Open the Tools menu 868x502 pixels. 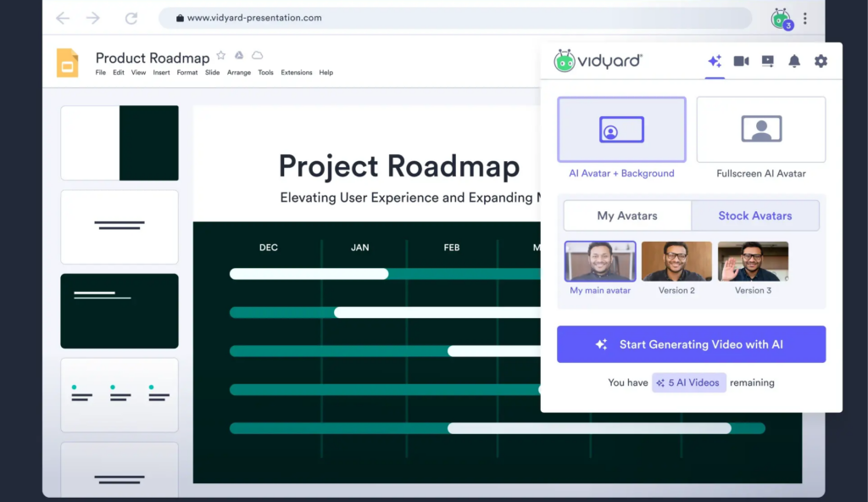pos(265,73)
